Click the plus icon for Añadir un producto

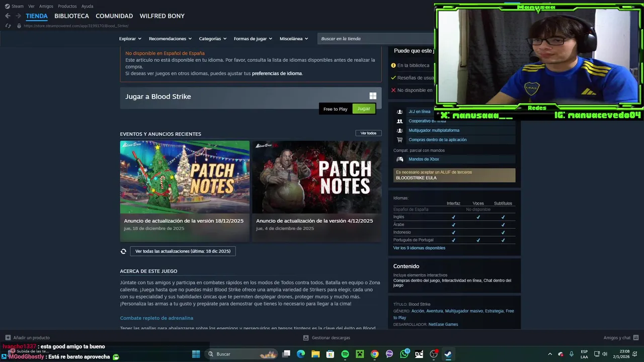[x=8, y=338]
